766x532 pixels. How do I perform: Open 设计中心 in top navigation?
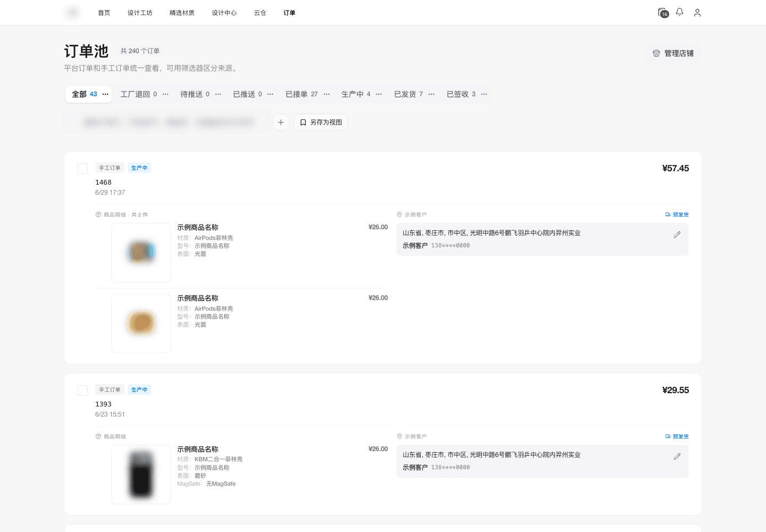click(x=224, y=13)
